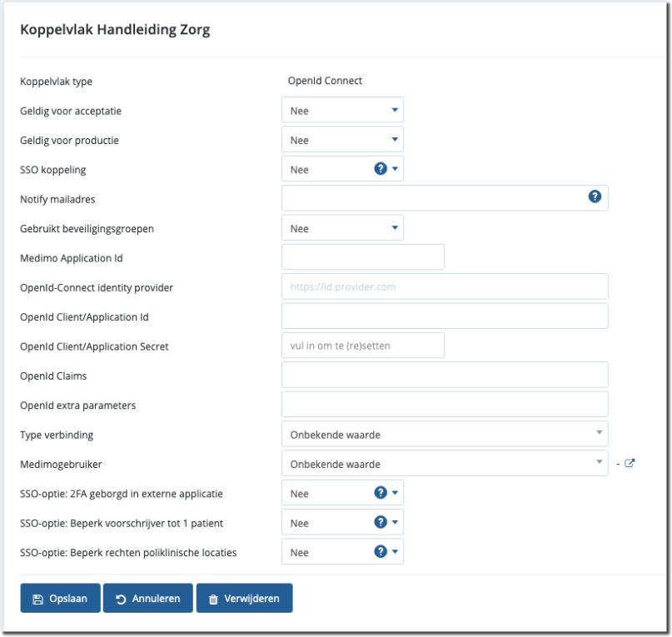This screenshot has height=637, width=672.
Task: Open Geldig voor productie dropdown
Action: point(342,140)
